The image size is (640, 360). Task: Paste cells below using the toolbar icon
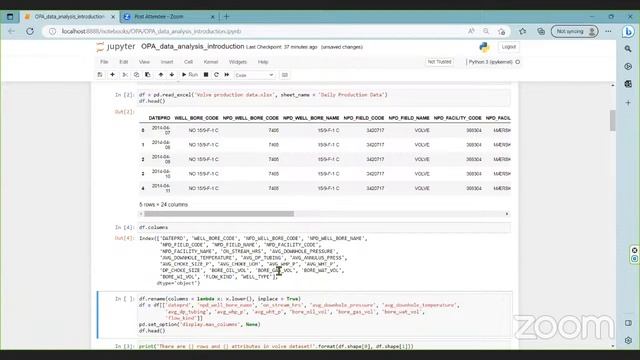click(148, 75)
